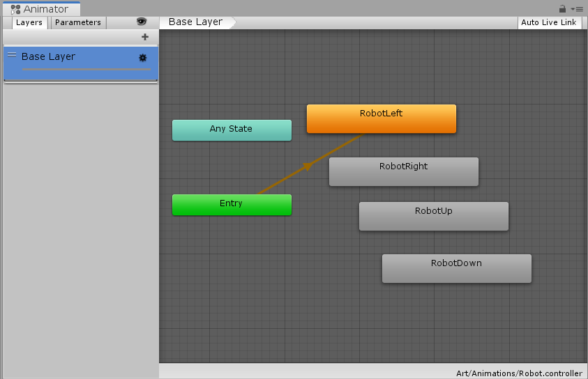Click the Animator tab icon
The image size is (588, 379).
pyautogui.click(x=15, y=9)
